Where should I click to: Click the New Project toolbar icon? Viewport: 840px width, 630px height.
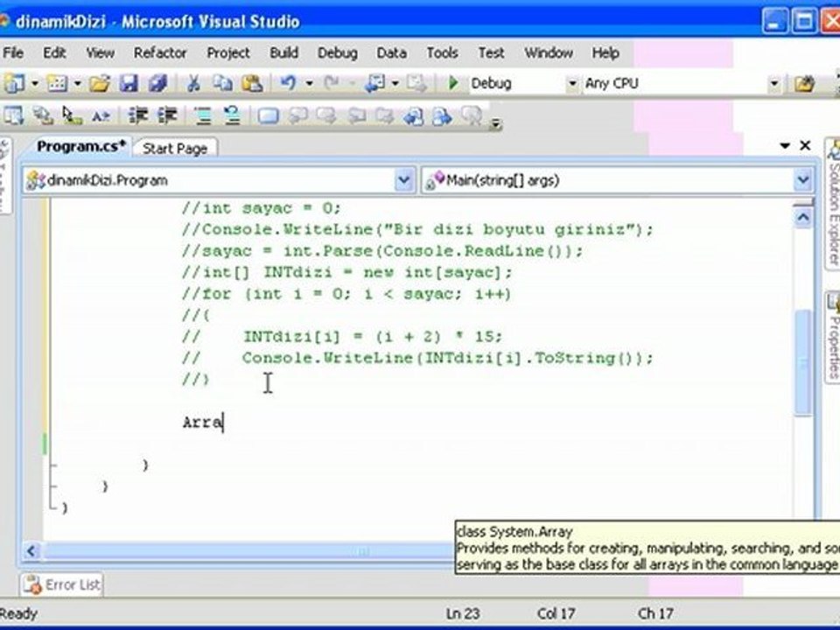[x=15, y=83]
